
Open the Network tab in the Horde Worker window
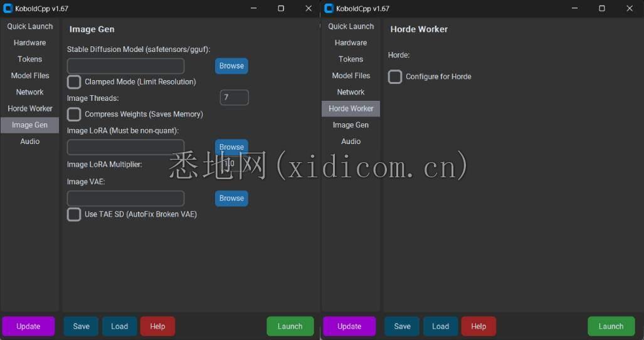point(351,92)
